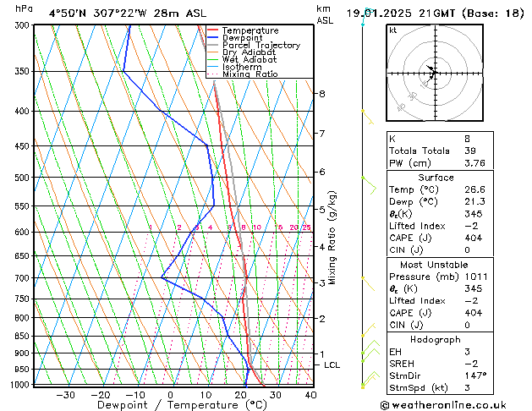Click the 'hPa' axis unit label
Screen dimensions: 532x411
[x=24, y=9]
